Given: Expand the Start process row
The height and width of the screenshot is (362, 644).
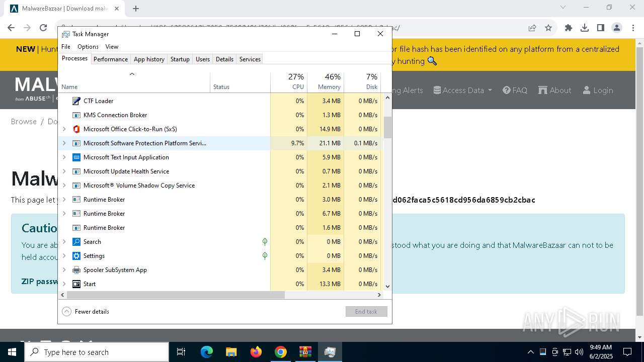Looking at the screenshot, I should (64, 284).
